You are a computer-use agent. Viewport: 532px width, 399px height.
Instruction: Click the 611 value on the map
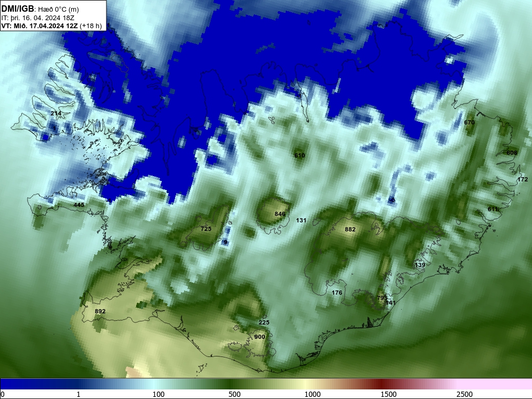[493, 209]
